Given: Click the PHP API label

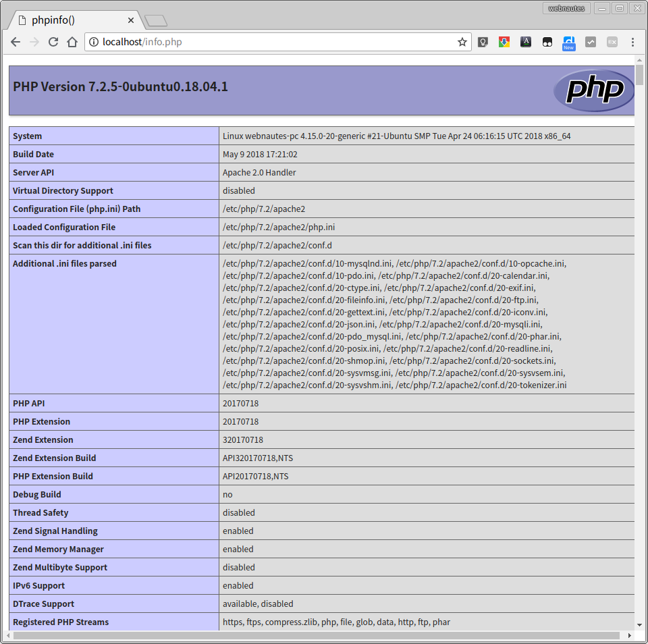Looking at the screenshot, I should click(x=28, y=403).
